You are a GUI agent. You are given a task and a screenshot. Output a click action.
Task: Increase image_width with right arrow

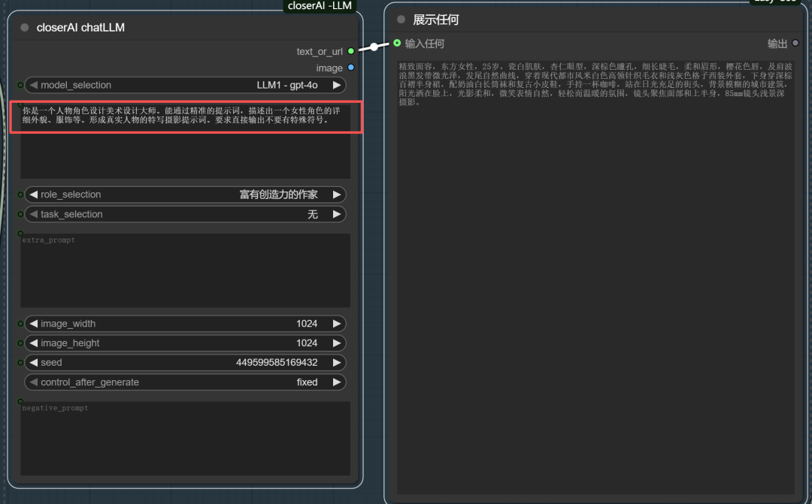pyautogui.click(x=337, y=324)
